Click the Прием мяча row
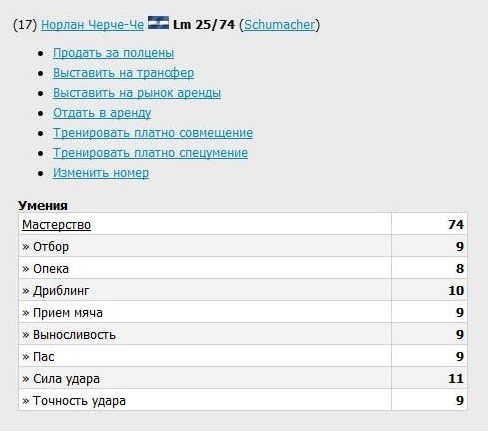 tap(243, 312)
